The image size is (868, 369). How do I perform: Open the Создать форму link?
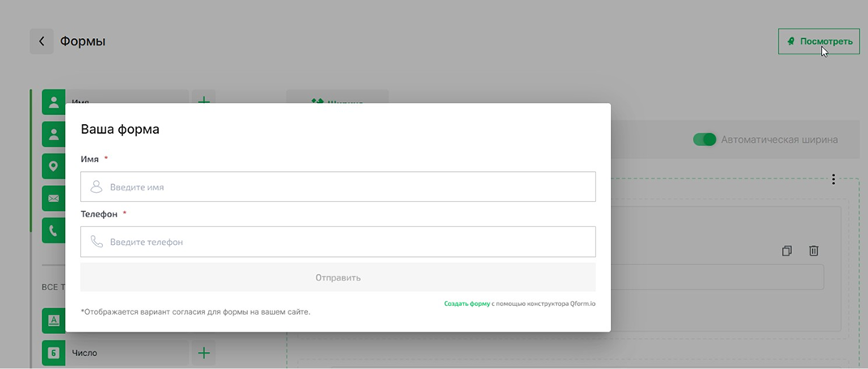466,303
